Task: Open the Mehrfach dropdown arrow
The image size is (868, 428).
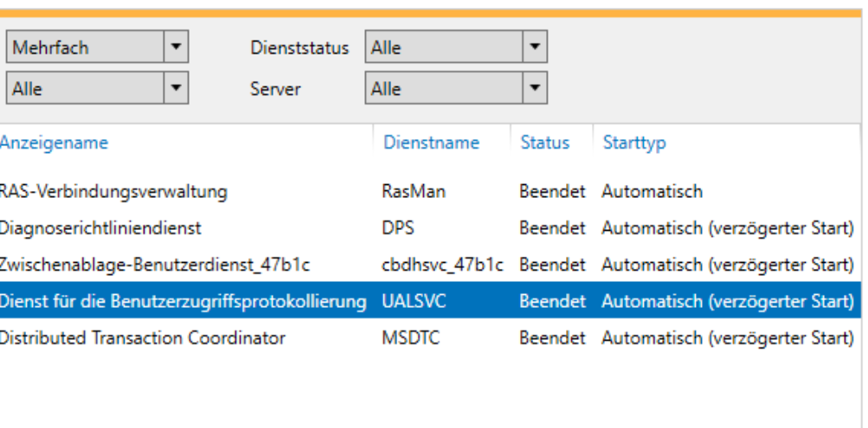Action: (176, 47)
